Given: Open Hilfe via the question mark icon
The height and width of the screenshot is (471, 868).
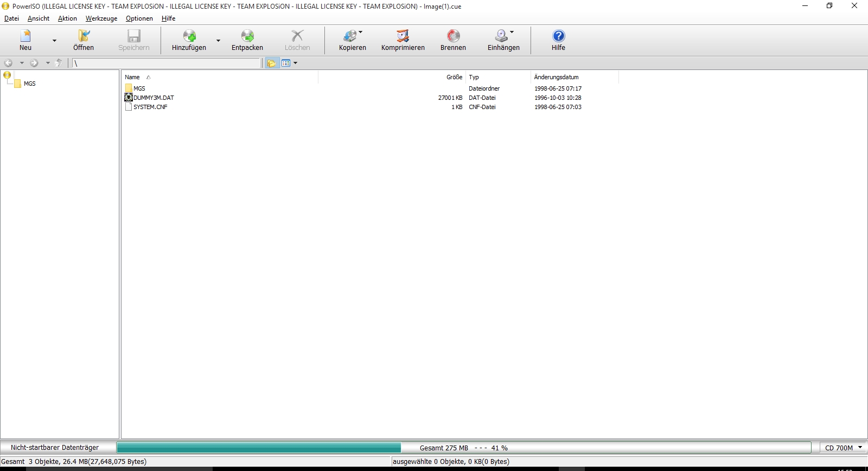Looking at the screenshot, I should 558,37.
